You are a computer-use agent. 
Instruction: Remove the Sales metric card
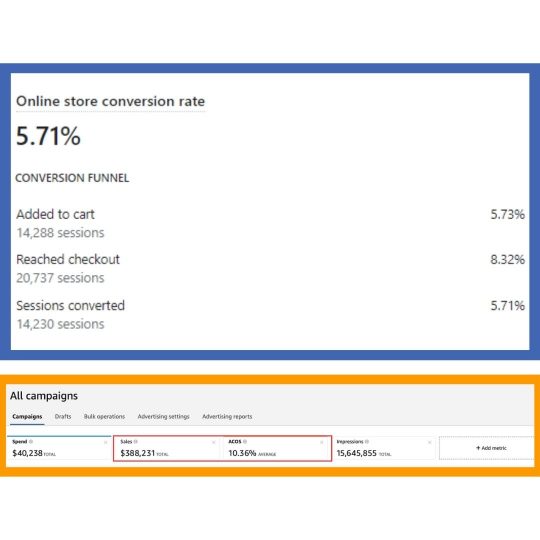click(214, 443)
